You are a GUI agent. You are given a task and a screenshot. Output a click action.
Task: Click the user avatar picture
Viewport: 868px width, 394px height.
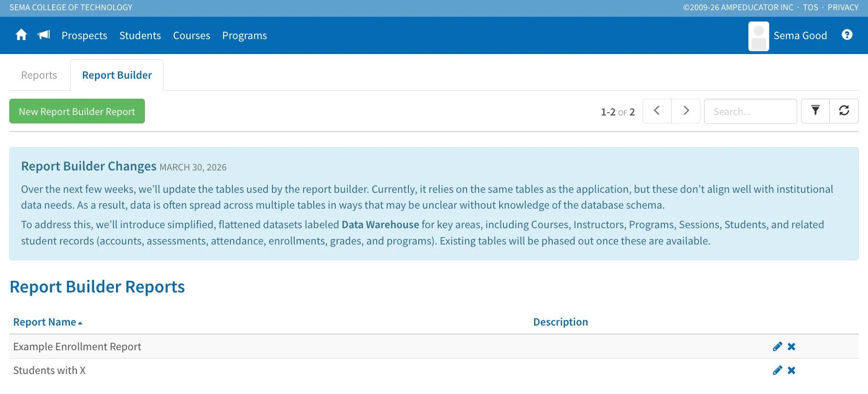759,36
